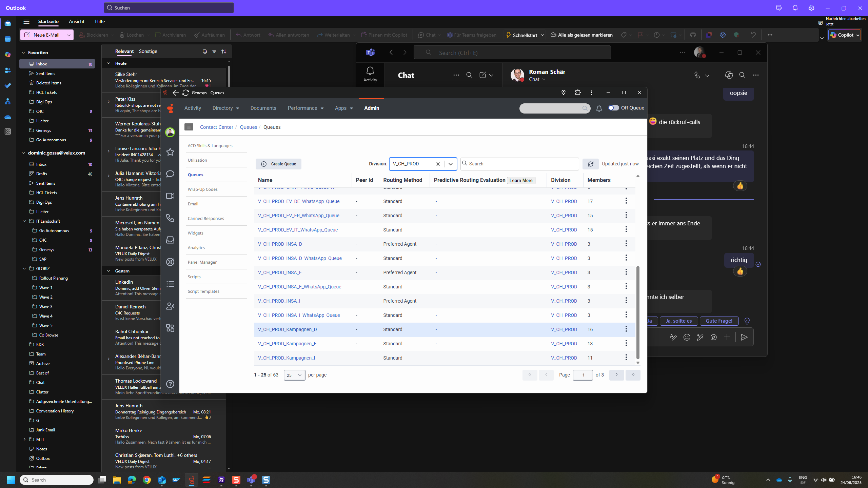Open the Genesys apps grid sidebar icon

tap(170, 328)
